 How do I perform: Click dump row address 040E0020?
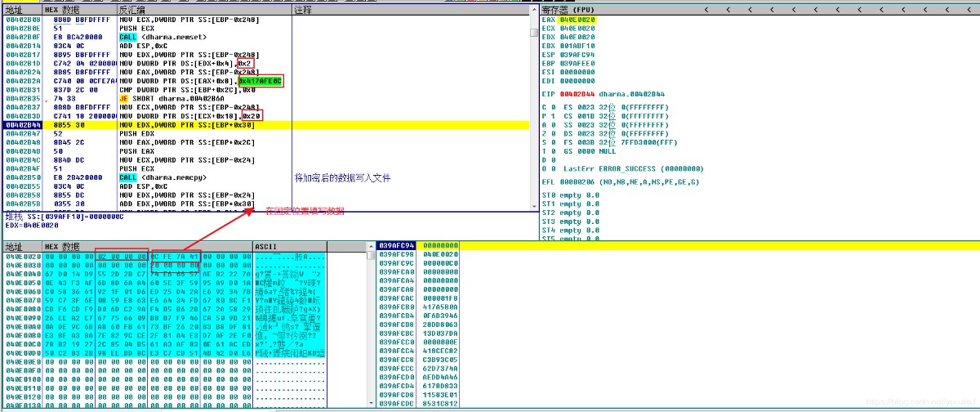[22, 257]
